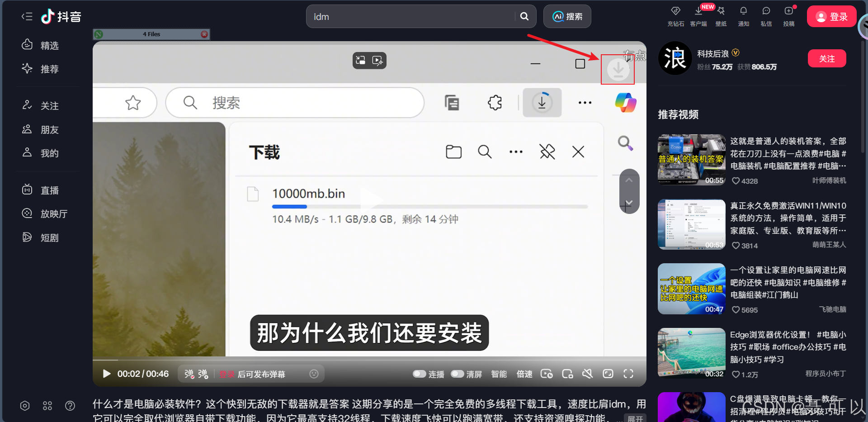
Task: Open the 推荐 feed in the sidebar
Action: coord(41,69)
